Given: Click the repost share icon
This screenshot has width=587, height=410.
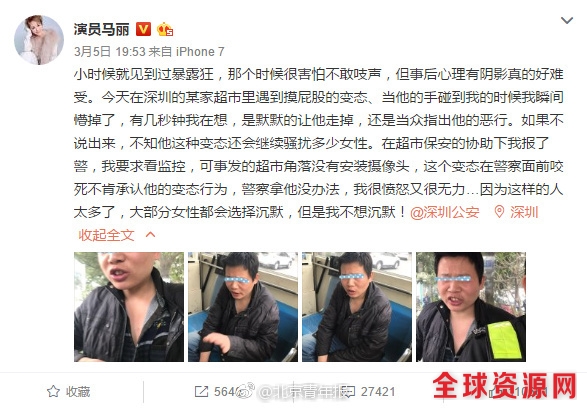Looking at the screenshot, I should 201,392.
